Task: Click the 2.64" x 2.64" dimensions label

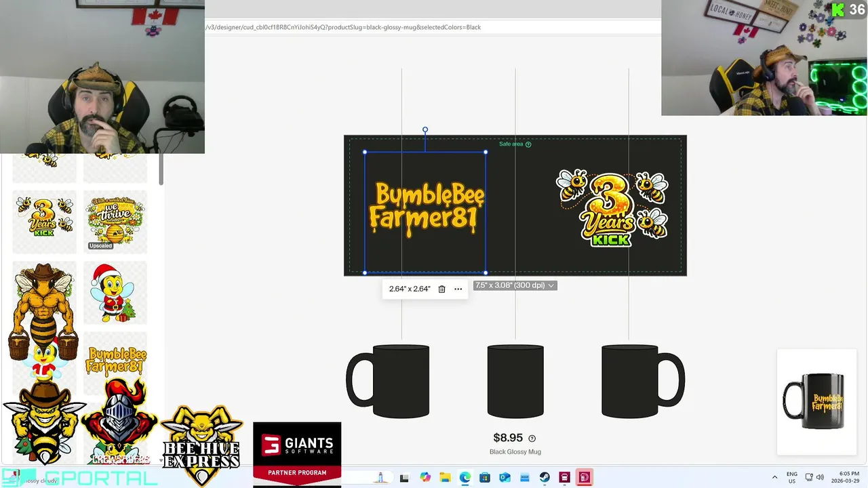Action: (410, 289)
